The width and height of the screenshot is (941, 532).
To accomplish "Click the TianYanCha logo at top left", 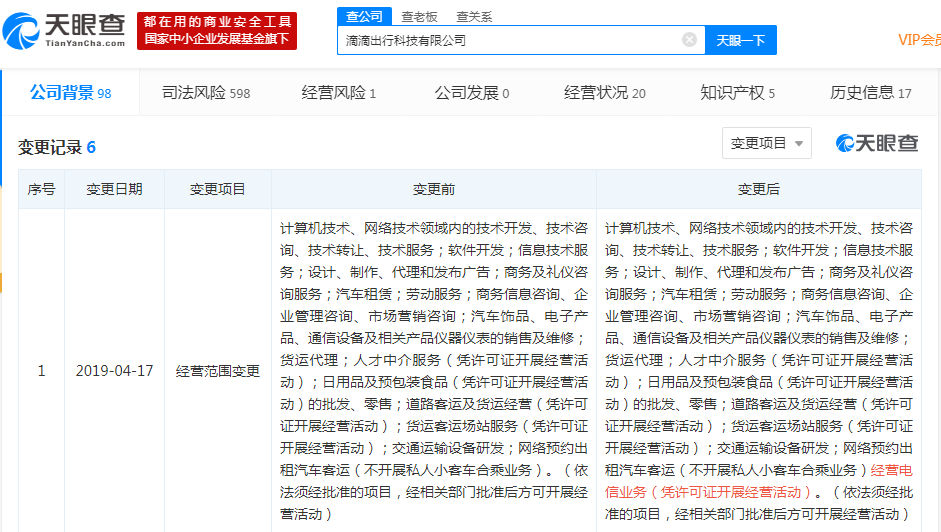I will coord(64,31).
